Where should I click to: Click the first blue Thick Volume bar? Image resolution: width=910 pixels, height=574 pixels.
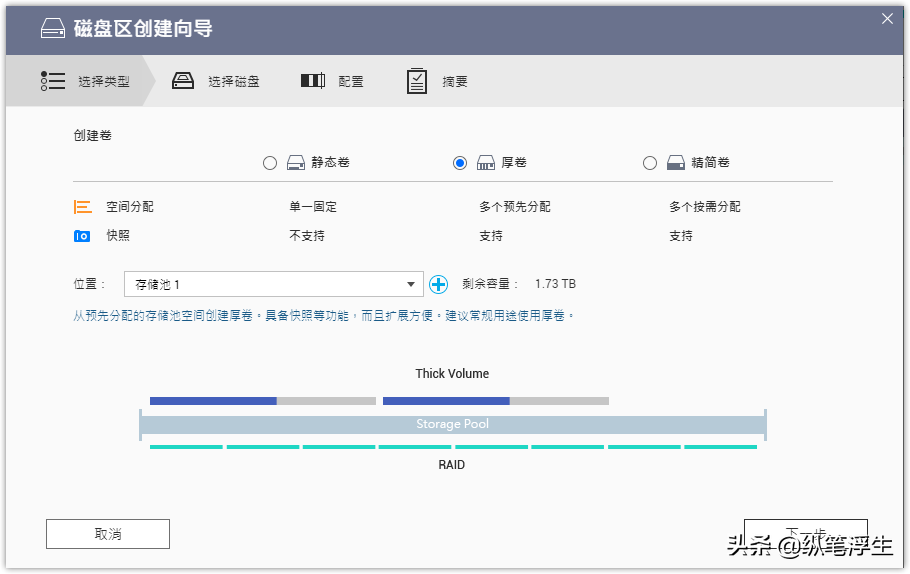(x=213, y=401)
